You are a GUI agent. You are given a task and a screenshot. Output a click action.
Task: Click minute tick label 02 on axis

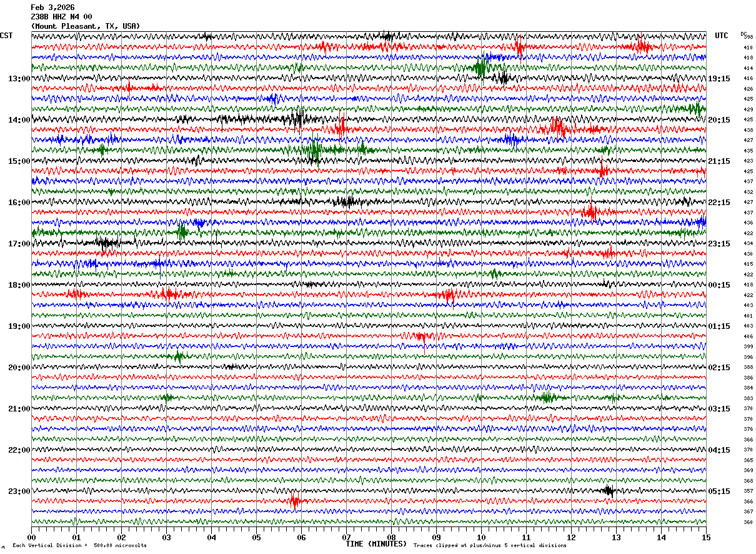point(121,537)
